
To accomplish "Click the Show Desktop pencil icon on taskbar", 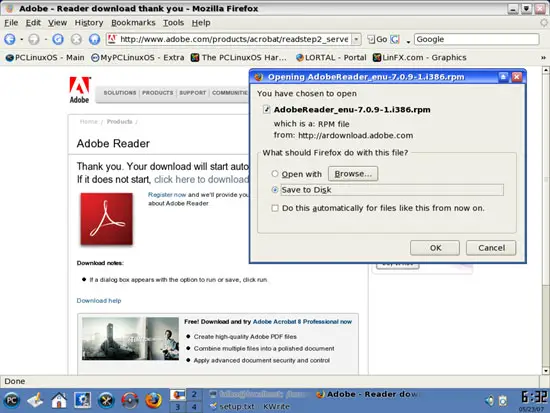I will (35, 400).
